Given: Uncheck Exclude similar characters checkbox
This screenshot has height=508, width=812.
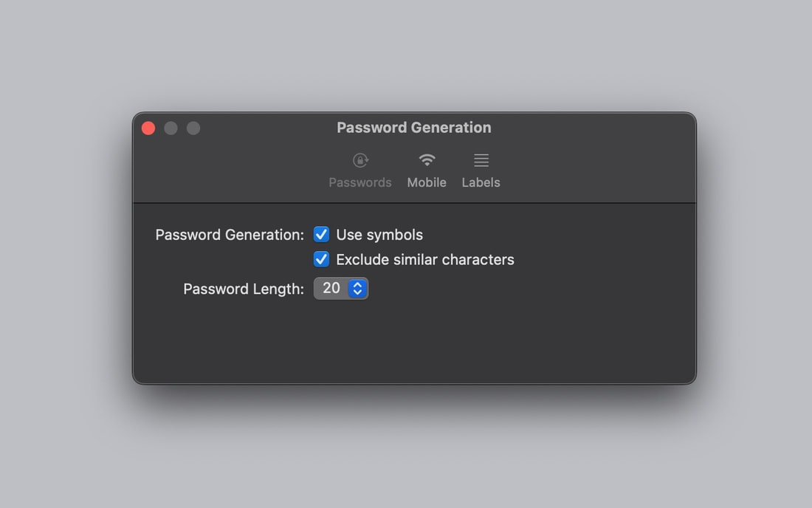Looking at the screenshot, I should pyautogui.click(x=321, y=259).
